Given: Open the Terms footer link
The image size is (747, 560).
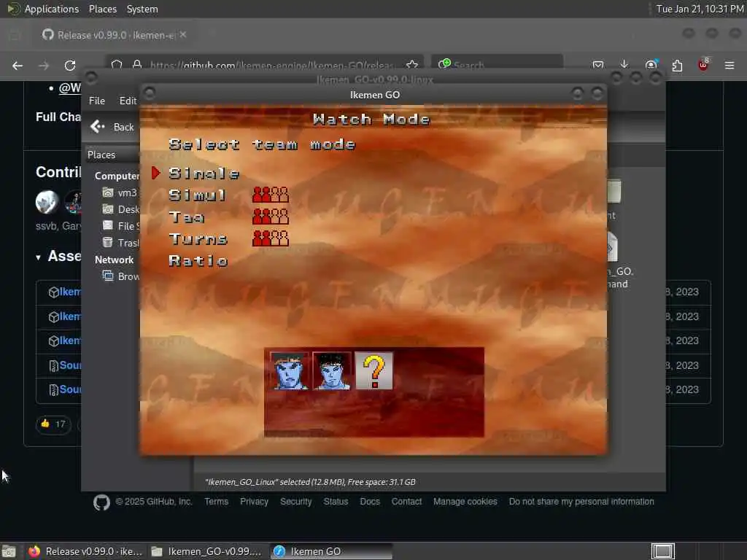Looking at the screenshot, I should pos(216,502).
